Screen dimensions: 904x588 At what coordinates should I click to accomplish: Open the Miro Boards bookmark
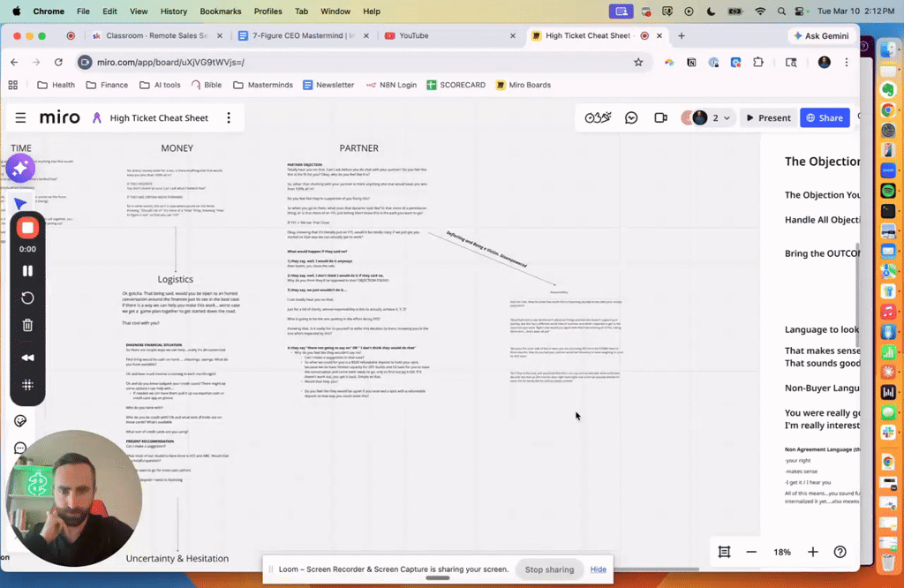(523, 85)
